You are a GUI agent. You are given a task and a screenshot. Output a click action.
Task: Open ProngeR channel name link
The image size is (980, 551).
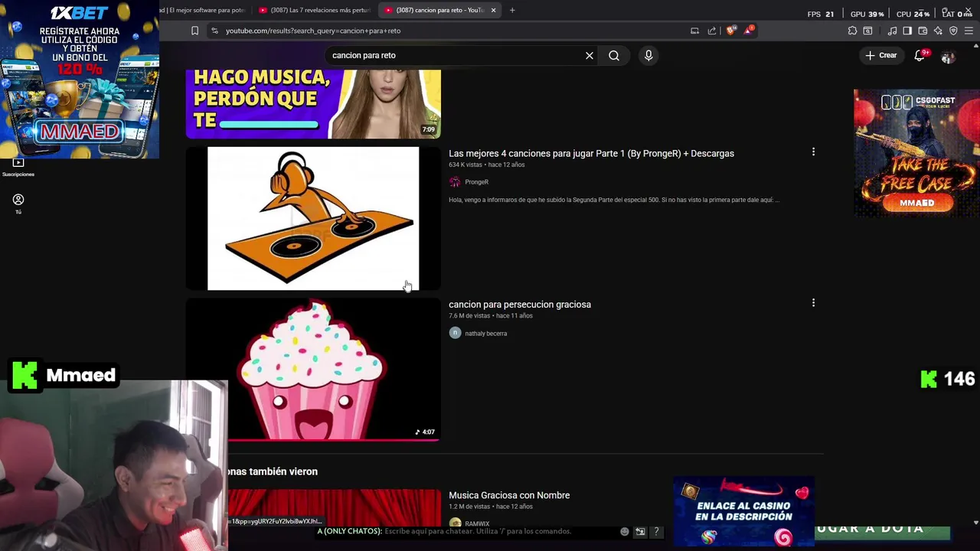click(476, 182)
